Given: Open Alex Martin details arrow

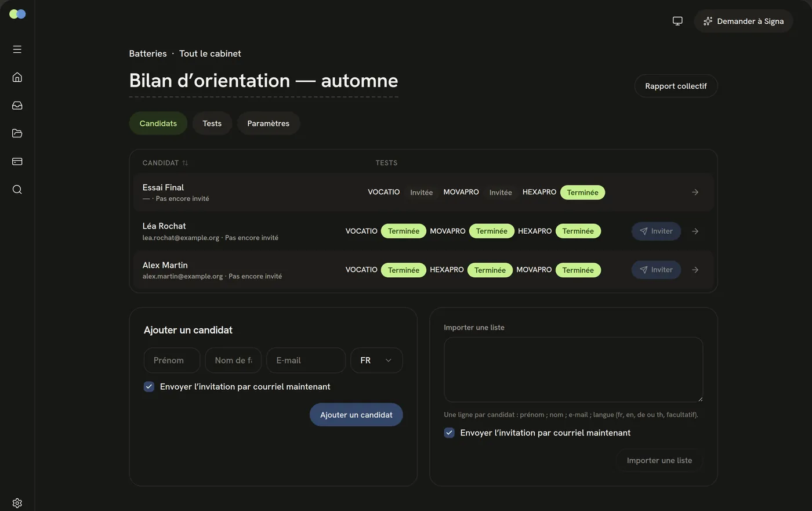Looking at the screenshot, I should point(695,270).
